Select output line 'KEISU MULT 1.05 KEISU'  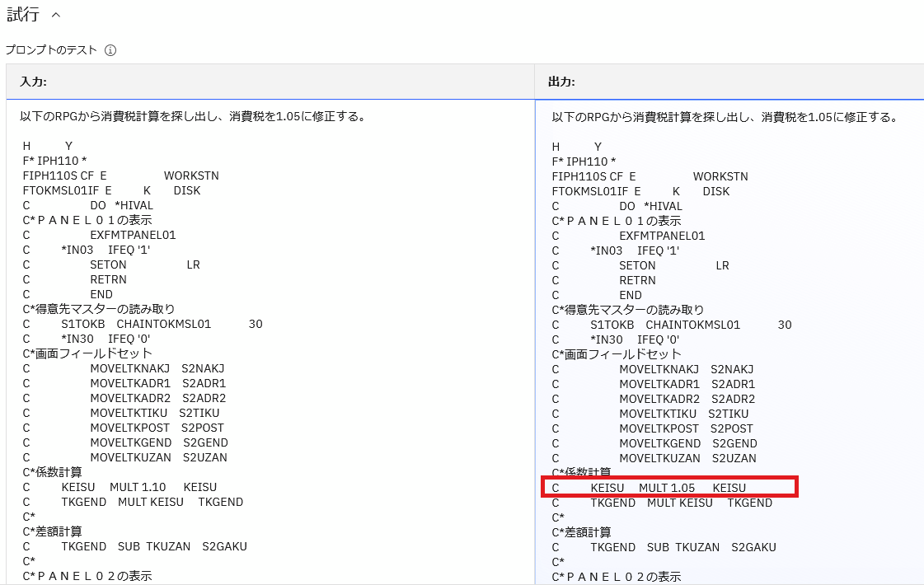coord(649,489)
